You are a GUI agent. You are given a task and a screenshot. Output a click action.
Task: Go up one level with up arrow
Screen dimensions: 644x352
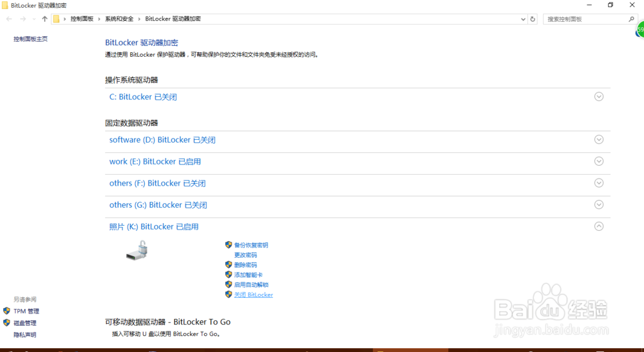click(x=45, y=19)
